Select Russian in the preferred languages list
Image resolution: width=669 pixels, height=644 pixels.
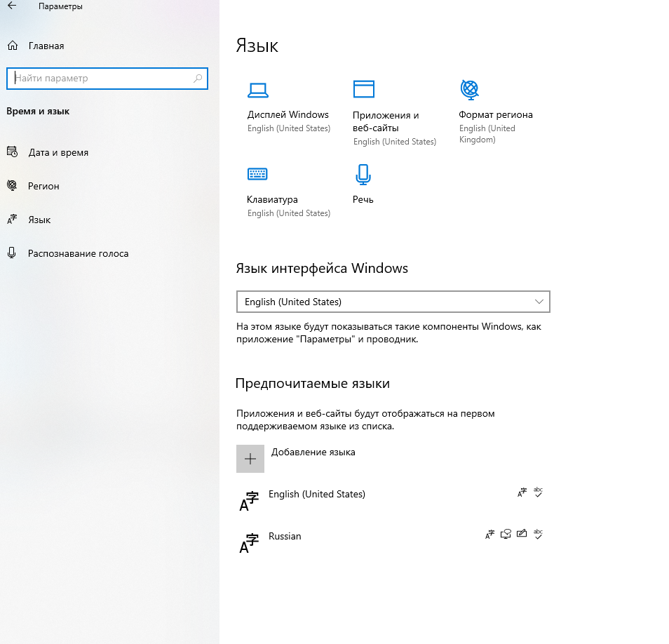285,537
